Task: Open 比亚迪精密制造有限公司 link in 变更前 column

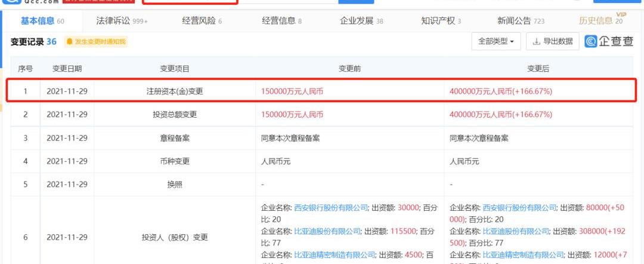Action: 335,255
